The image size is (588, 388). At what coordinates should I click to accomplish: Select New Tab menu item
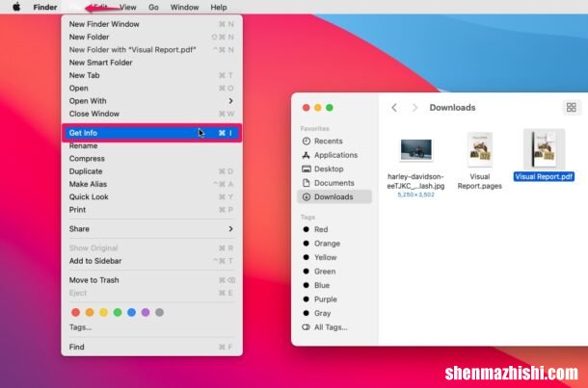pos(151,75)
